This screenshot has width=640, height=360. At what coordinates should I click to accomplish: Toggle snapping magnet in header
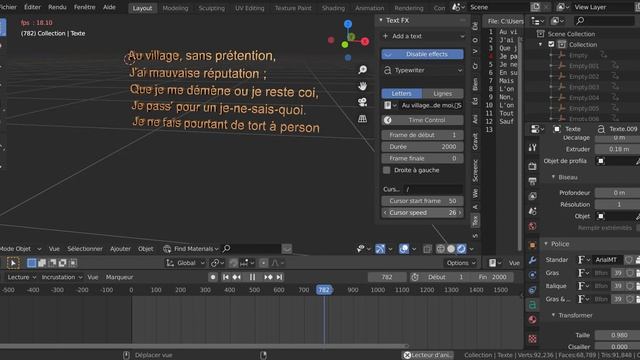pos(233,263)
